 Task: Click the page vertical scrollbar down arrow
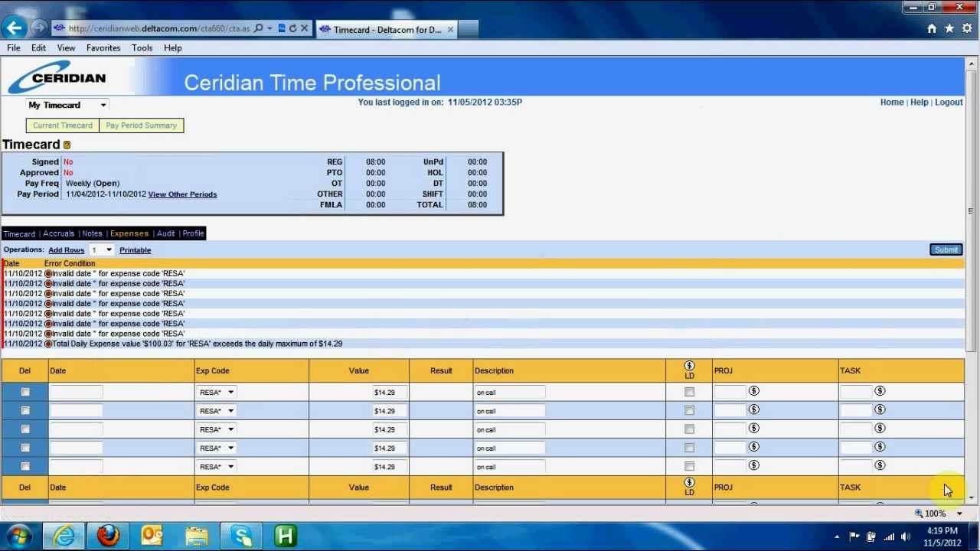972,498
